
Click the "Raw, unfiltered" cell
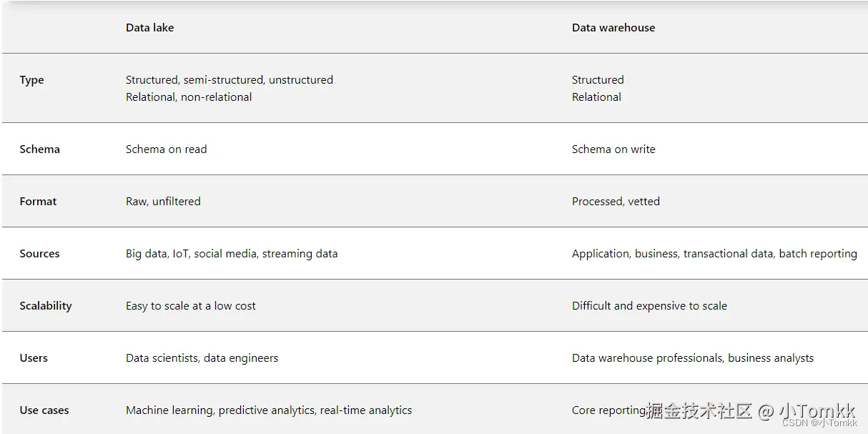163,202
